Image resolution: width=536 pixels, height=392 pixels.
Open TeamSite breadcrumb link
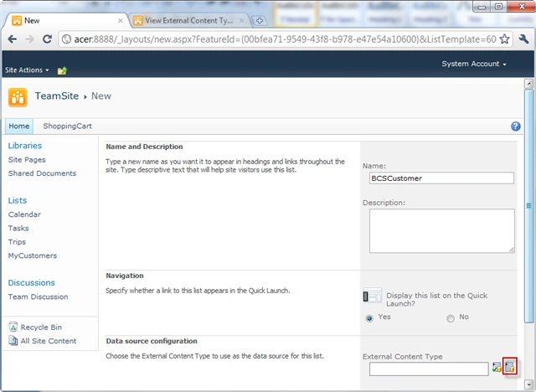click(x=57, y=96)
